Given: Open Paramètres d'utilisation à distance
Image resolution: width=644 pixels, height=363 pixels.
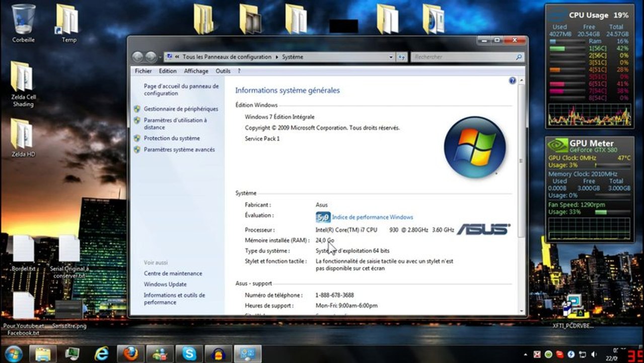Looking at the screenshot, I should [175, 124].
